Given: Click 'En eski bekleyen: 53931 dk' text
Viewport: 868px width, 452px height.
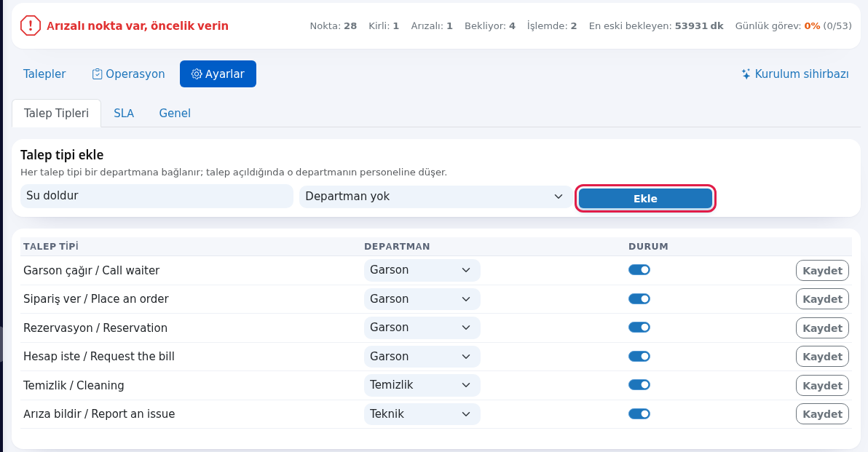Looking at the screenshot, I should (x=656, y=26).
